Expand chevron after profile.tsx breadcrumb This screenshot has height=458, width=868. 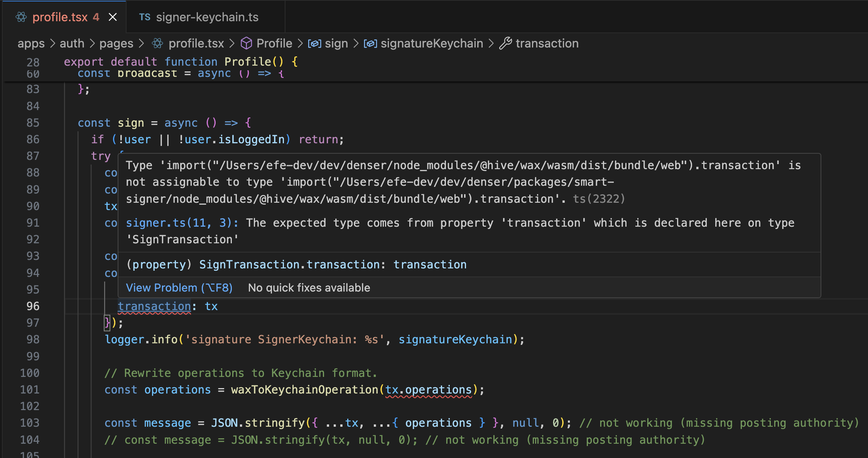232,43
